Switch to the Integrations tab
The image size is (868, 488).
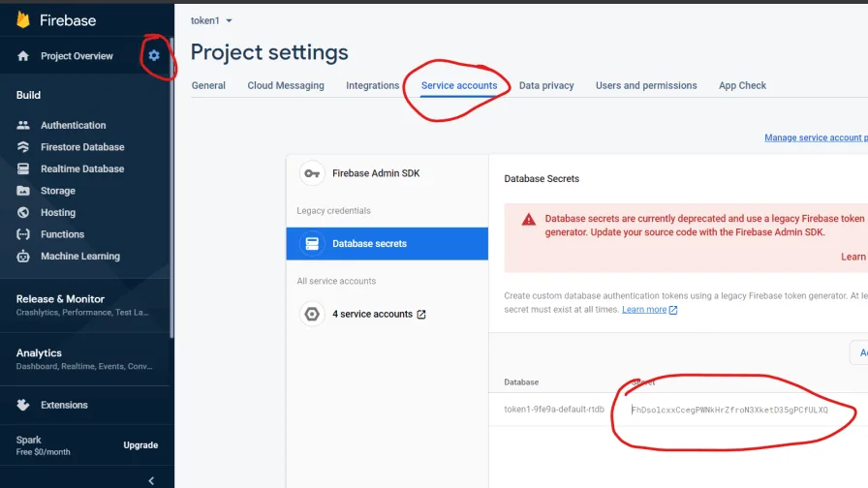pos(373,86)
